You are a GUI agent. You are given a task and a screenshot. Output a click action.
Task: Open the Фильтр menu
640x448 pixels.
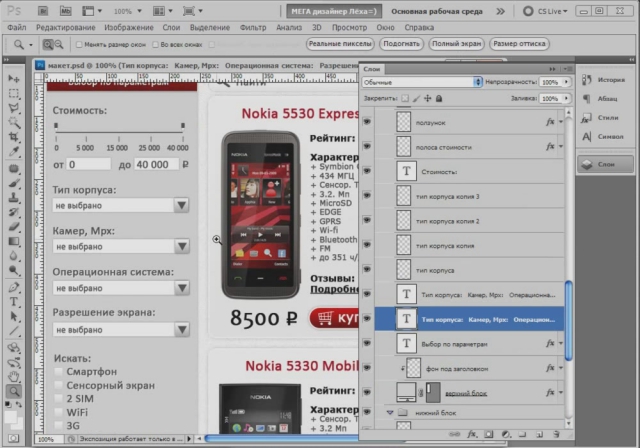[253, 27]
